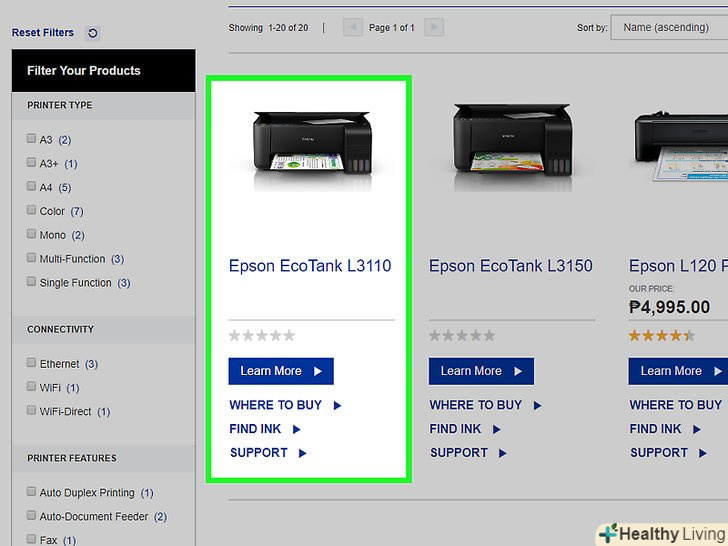
Task: Click Learn More for EcoTank L3150
Action: click(481, 371)
